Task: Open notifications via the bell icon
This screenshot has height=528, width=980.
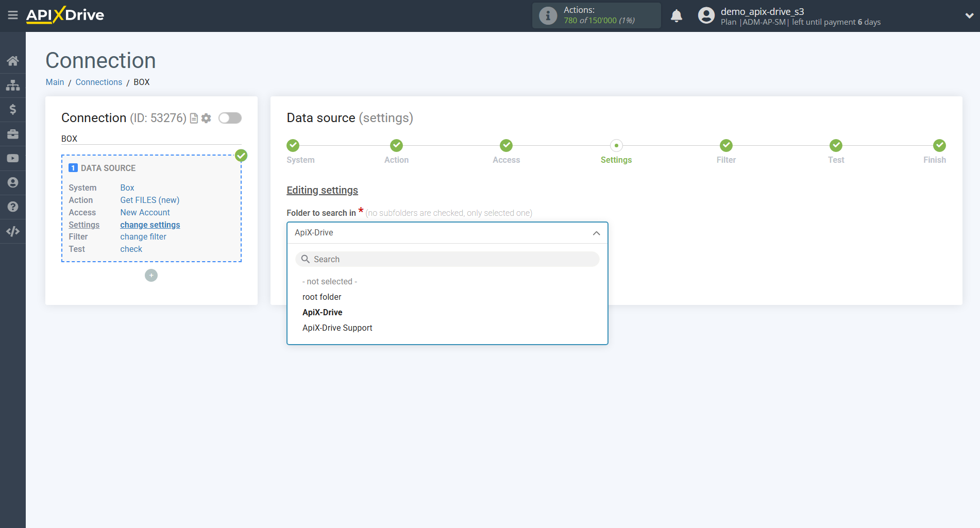Action: coord(677,15)
